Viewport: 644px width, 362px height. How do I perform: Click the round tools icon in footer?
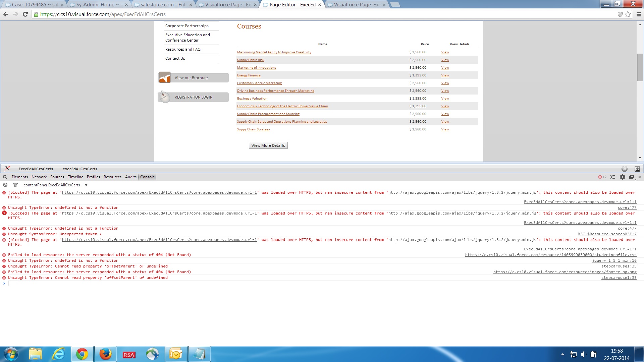[624, 169]
